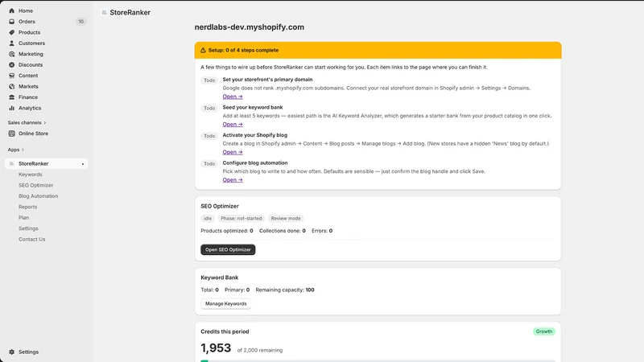Click the Orders count badge 10
The image size is (644, 362).
point(81,22)
